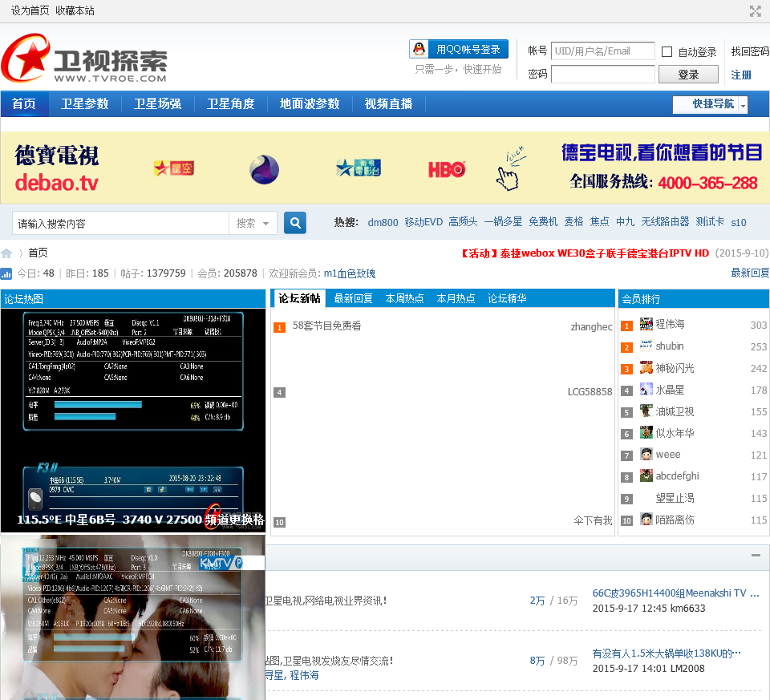Open the KMTV signal screenshot thumbnail
This screenshot has width=770, height=700.
point(133,617)
